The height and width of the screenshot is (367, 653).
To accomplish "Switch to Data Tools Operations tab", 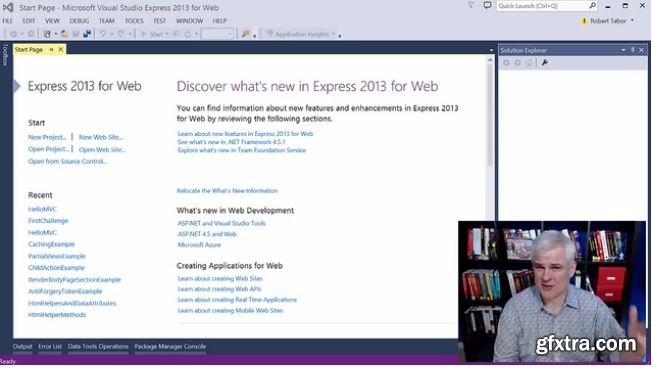I will click(98, 347).
